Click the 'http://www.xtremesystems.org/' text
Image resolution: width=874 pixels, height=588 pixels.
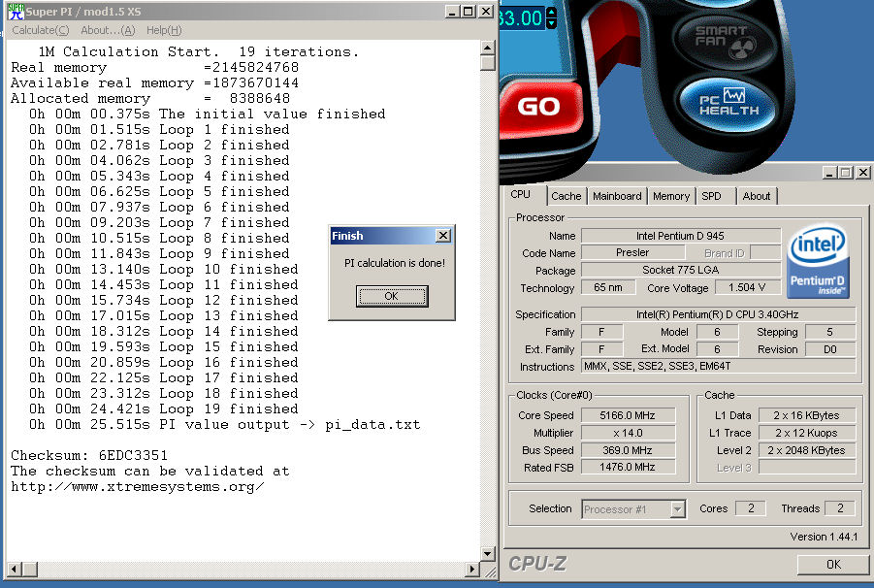pyautogui.click(x=138, y=486)
